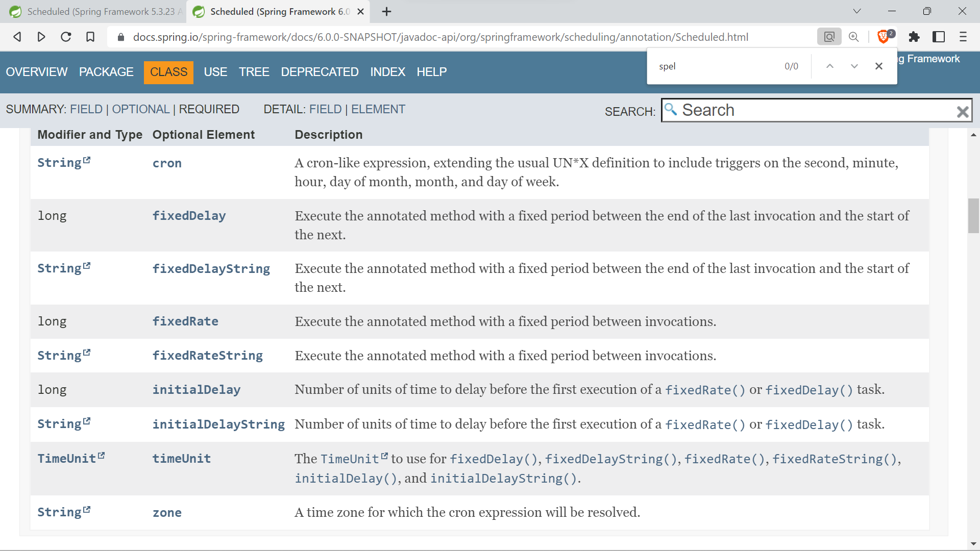Open browser extensions menu

[x=914, y=37]
